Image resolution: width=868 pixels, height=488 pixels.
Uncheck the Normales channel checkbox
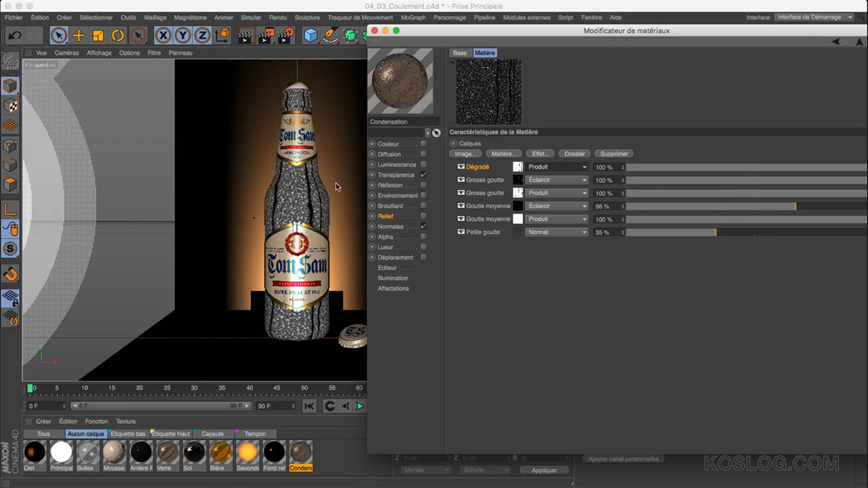point(424,226)
